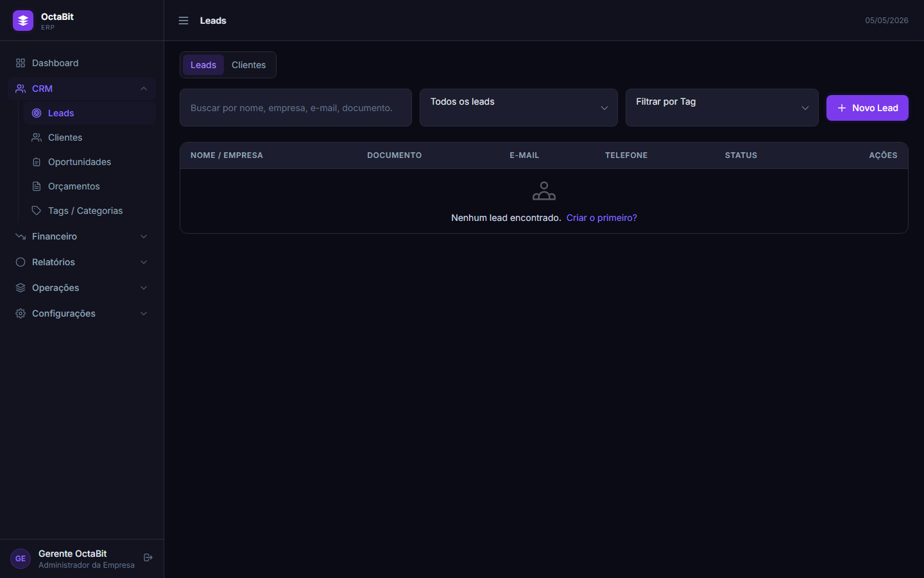Click the Operações layers icon

click(x=21, y=288)
